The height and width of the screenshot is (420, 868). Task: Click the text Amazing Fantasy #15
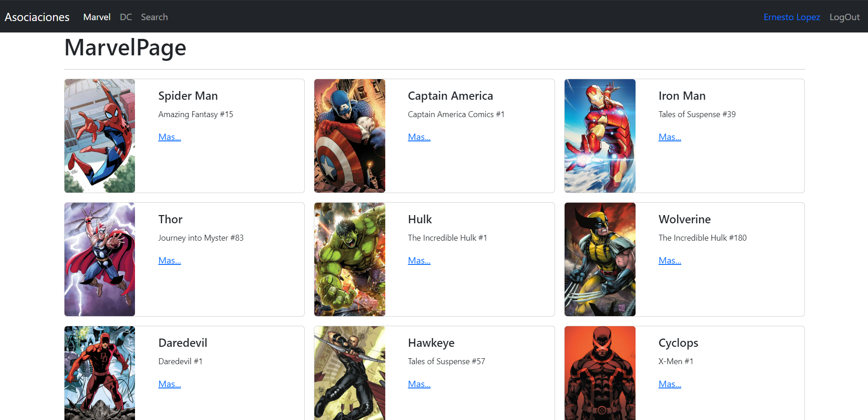click(196, 114)
